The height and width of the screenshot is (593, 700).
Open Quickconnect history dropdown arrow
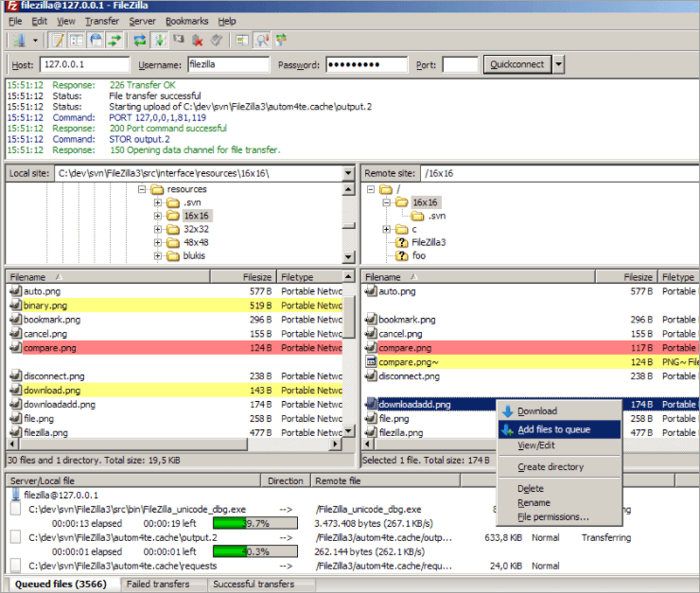(x=558, y=64)
